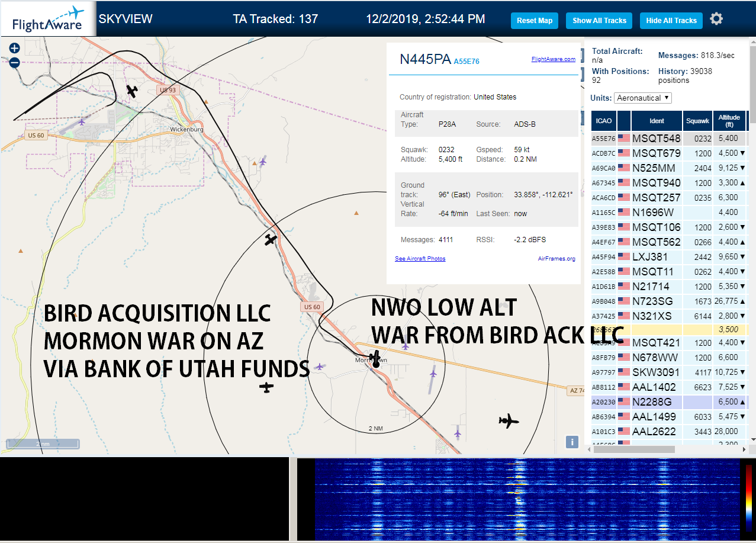Select SKW3091 aircraft row
756x543 pixels.
point(669,372)
